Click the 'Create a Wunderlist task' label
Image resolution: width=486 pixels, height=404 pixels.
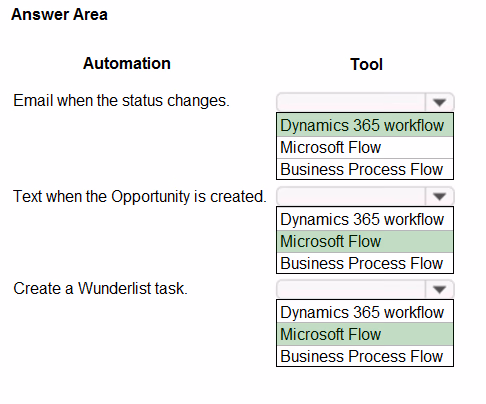(x=100, y=288)
